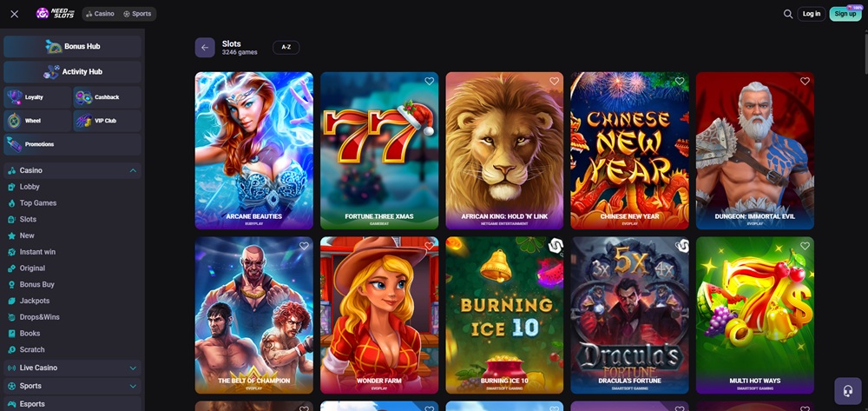Open the Bonus Hub

click(72, 46)
